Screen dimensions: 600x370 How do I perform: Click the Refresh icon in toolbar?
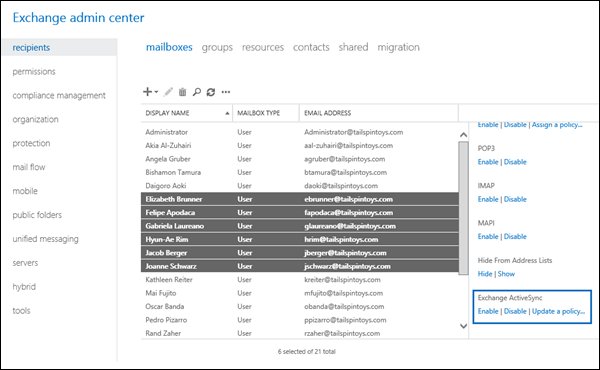pyautogui.click(x=211, y=92)
